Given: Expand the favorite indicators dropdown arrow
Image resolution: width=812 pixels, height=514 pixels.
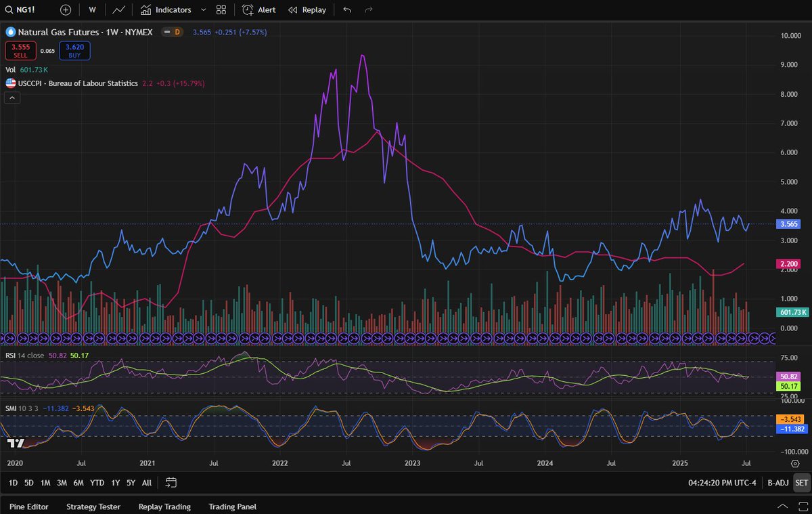Looking at the screenshot, I should pos(203,9).
